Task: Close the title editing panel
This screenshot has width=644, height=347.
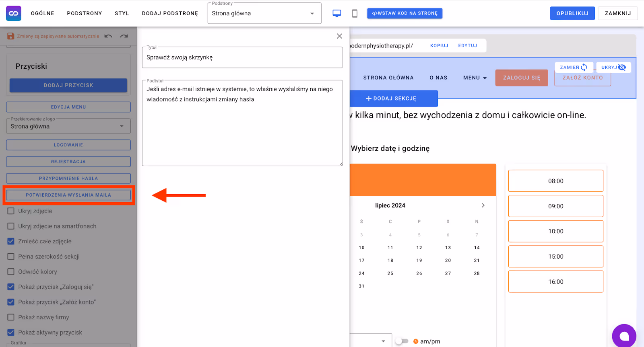Action: point(339,36)
